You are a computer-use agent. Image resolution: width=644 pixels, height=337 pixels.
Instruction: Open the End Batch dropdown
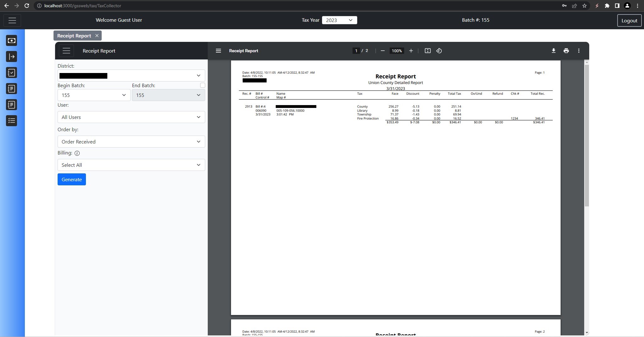tap(168, 95)
